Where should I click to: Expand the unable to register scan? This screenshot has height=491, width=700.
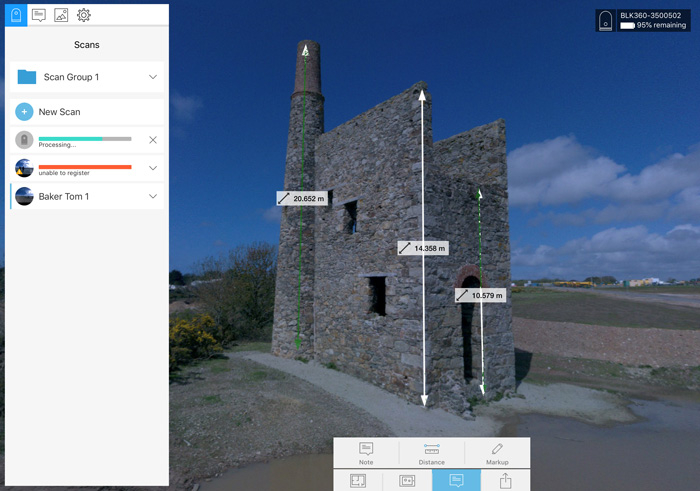tap(153, 168)
